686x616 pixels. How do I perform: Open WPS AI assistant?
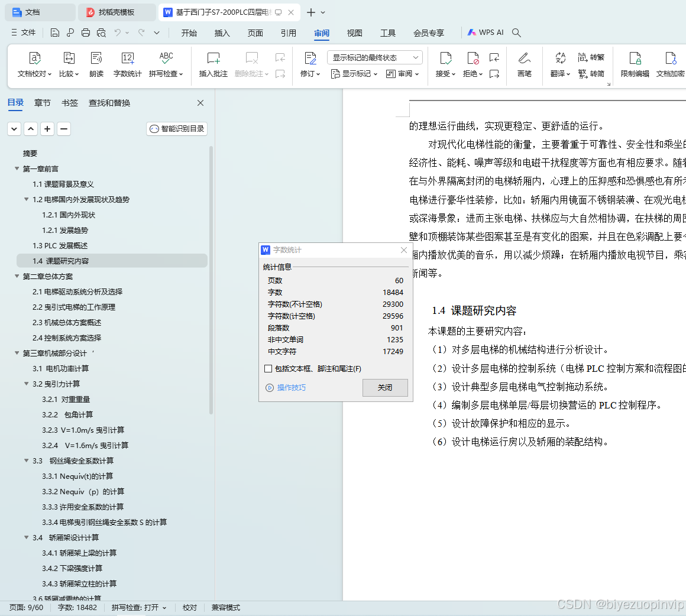coord(486,33)
